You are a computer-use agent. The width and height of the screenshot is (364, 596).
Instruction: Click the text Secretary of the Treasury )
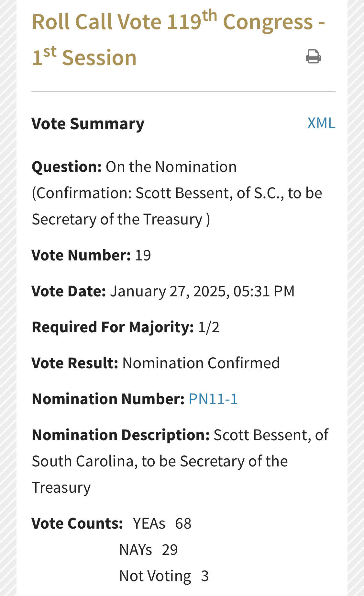[121, 219]
